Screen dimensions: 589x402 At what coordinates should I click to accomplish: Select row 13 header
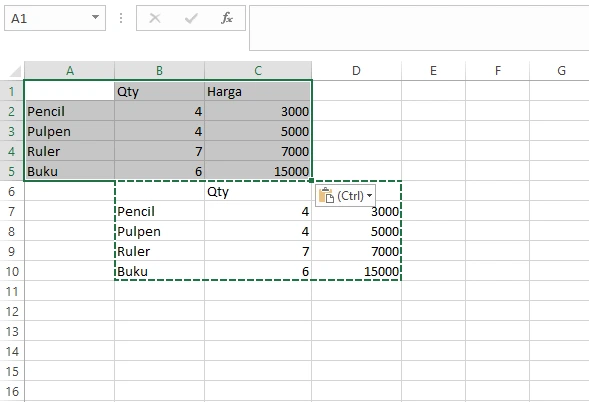tap(12, 331)
